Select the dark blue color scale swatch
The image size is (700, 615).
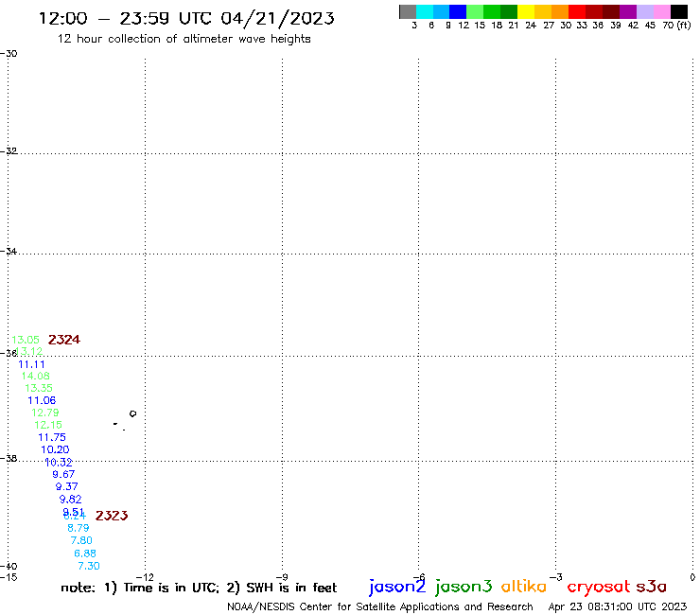458,11
